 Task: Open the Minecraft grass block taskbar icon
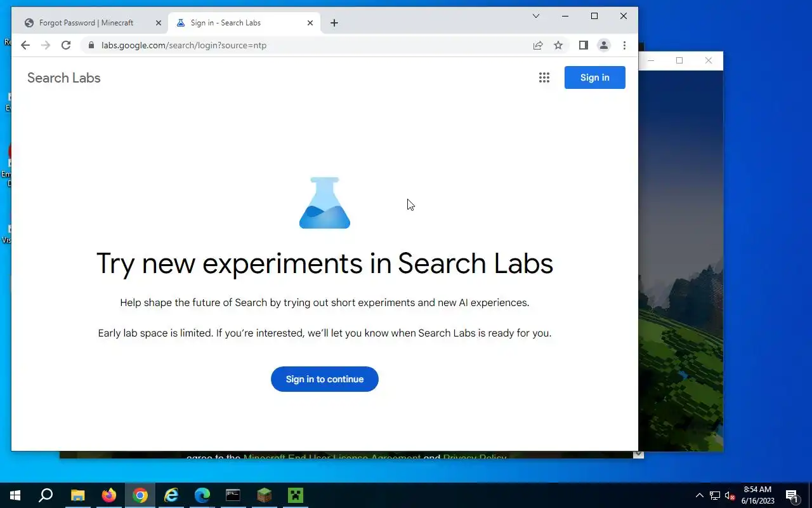265,495
